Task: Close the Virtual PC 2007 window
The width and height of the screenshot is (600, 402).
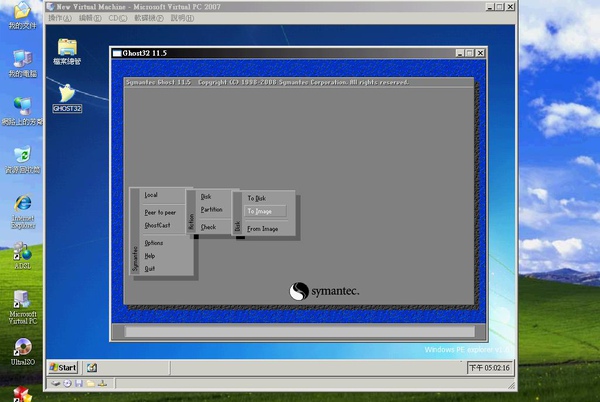Action: (x=510, y=7)
